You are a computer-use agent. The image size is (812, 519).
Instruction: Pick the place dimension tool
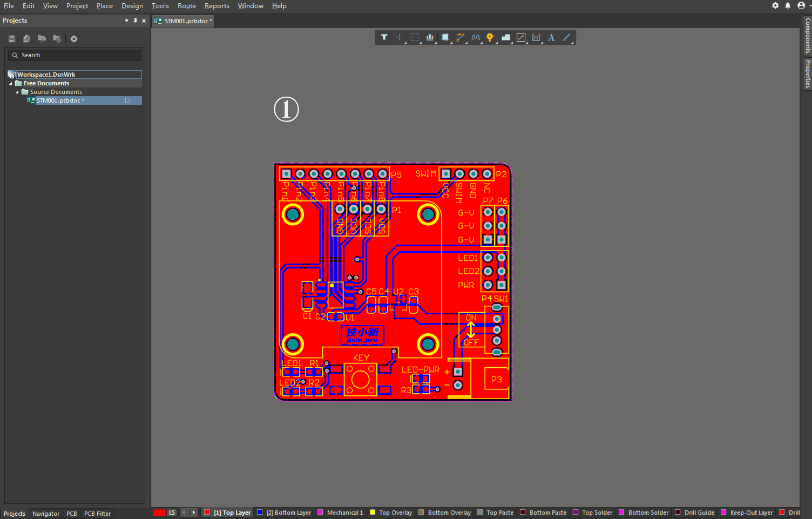click(536, 37)
